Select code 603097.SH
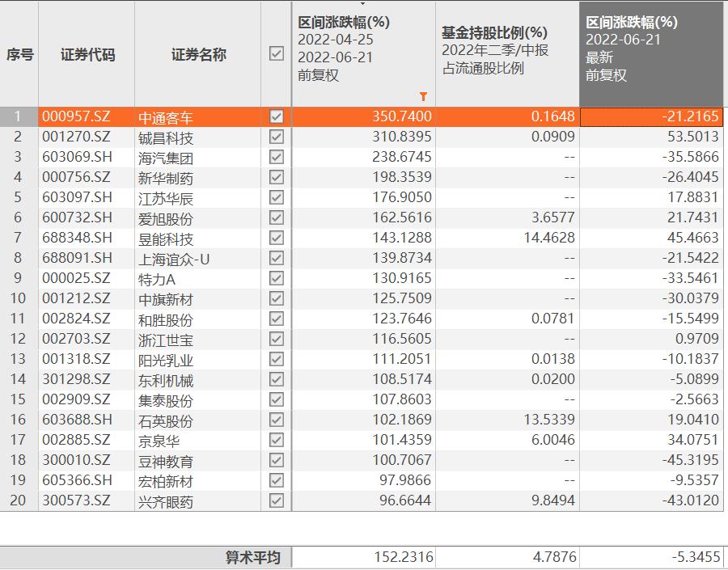This screenshot has width=728, height=570. [x=77, y=197]
